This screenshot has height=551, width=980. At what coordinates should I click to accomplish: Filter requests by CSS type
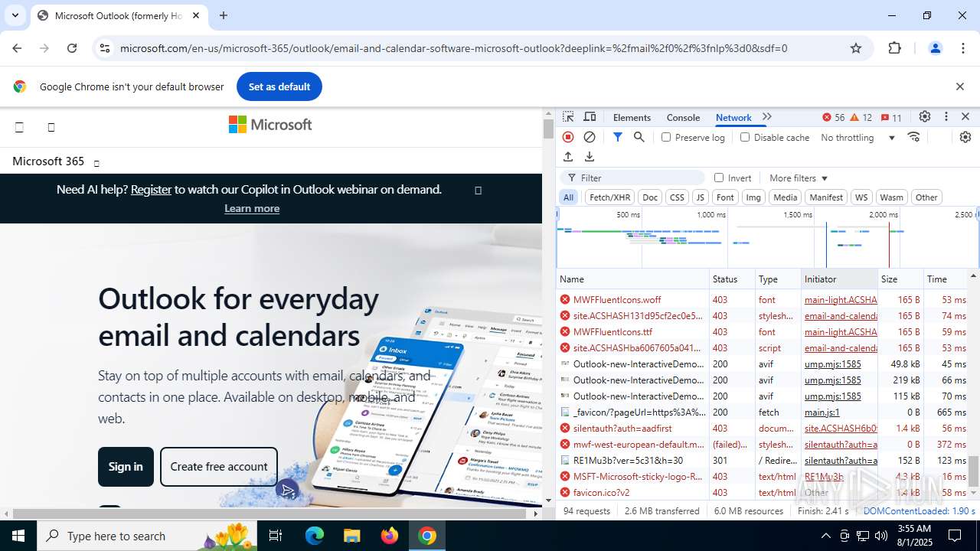point(677,197)
